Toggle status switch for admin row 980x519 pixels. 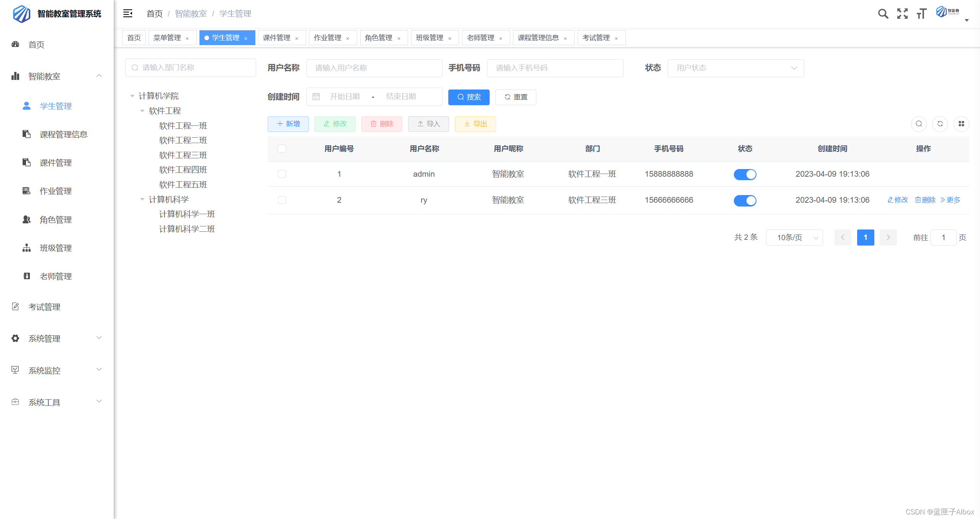(745, 174)
